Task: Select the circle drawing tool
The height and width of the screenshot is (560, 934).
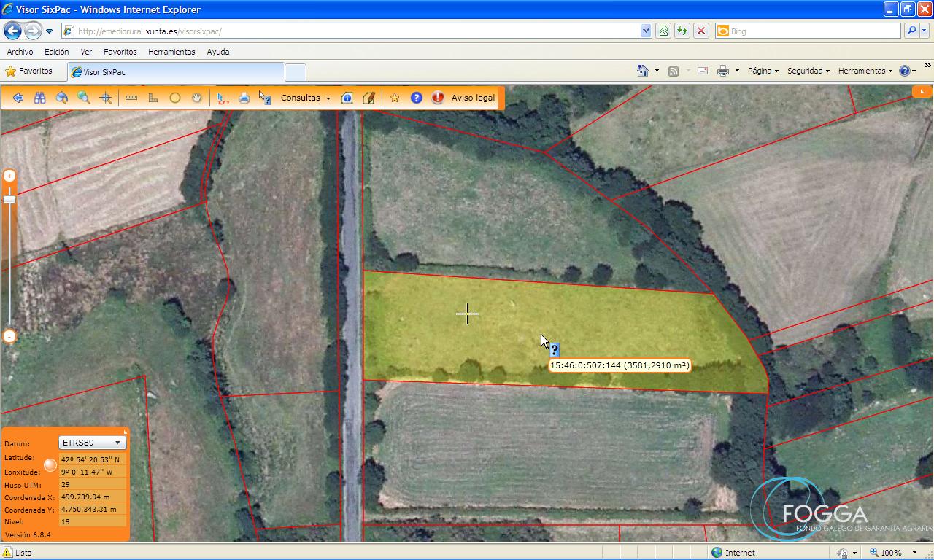Action: pyautogui.click(x=175, y=98)
